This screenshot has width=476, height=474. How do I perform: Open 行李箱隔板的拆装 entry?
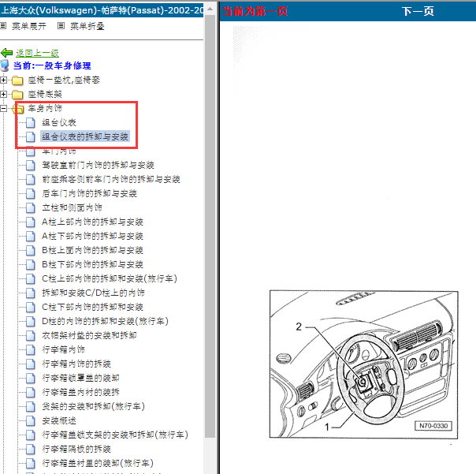click(x=76, y=449)
